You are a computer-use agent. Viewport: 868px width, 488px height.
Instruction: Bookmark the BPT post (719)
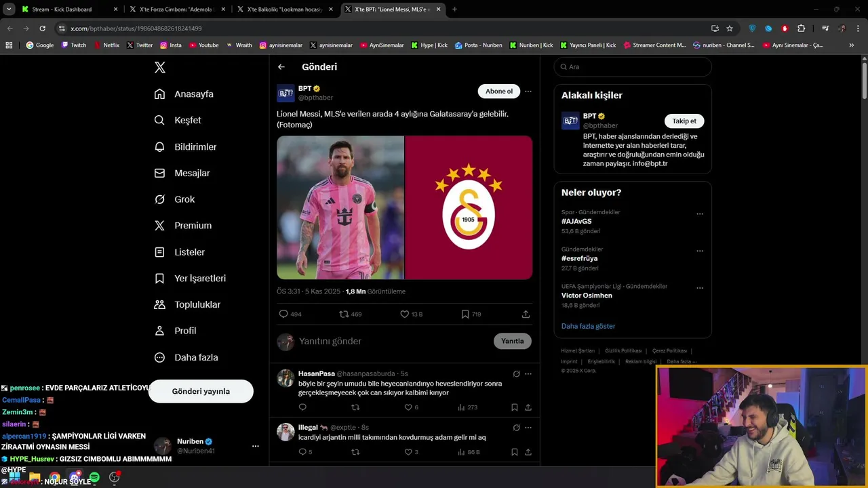click(465, 314)
